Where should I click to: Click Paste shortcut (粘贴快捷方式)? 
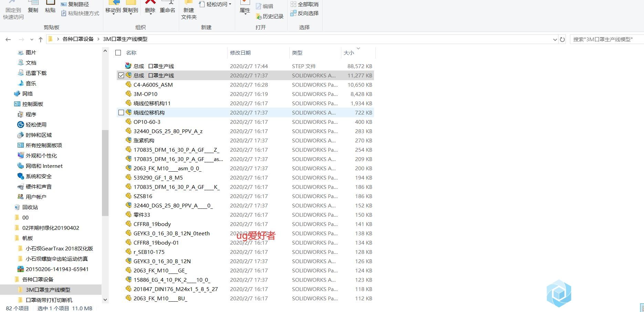80,13
